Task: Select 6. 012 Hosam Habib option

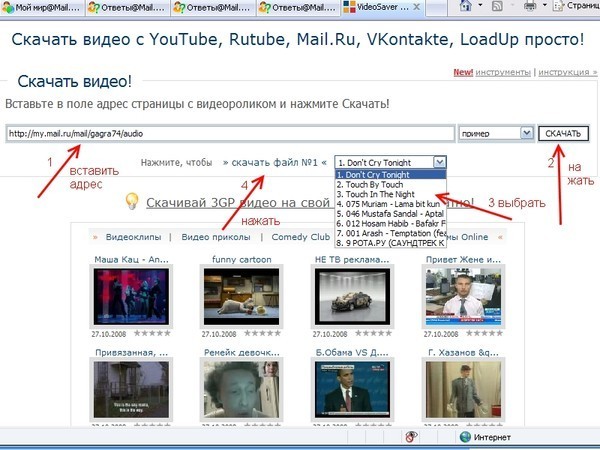Action: tap(391, 223)
